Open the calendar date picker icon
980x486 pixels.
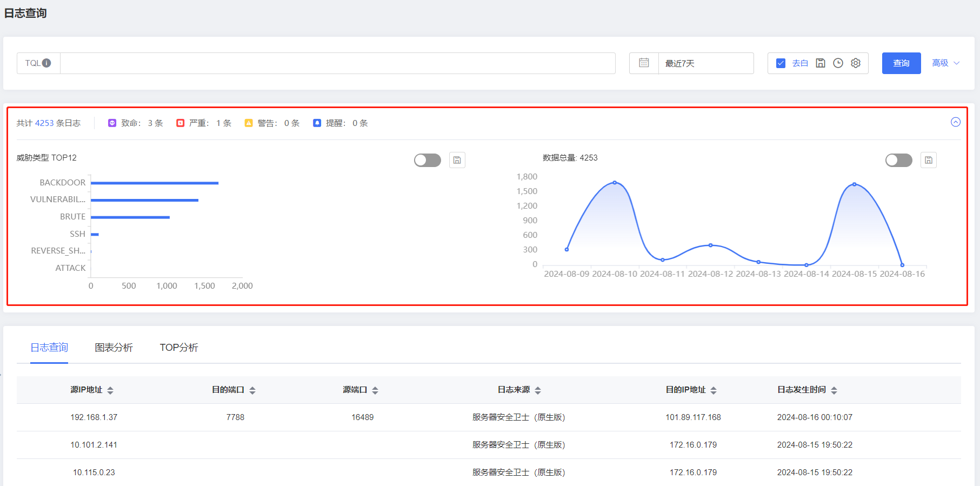(644, 63)
